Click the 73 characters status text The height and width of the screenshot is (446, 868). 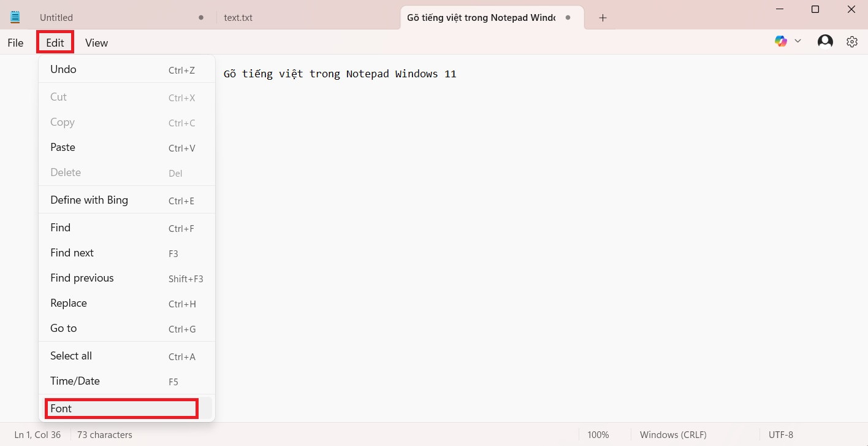click(x=105, y=435)
